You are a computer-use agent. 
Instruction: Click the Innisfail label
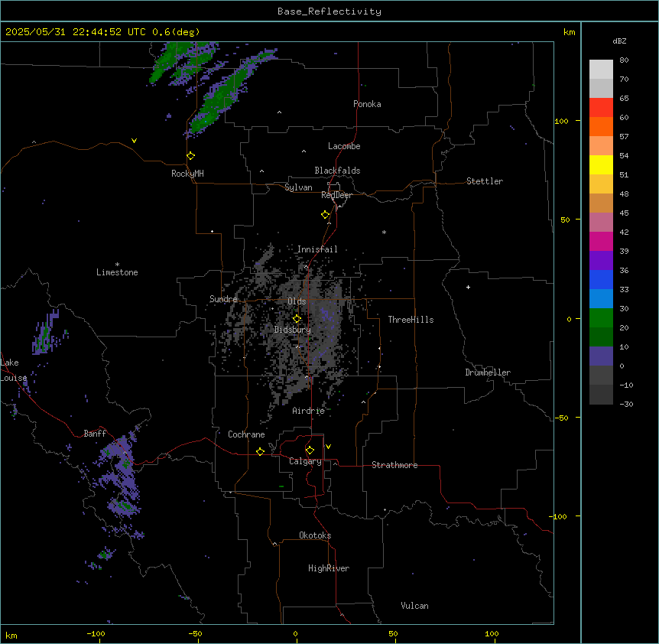tap(317, 249)
